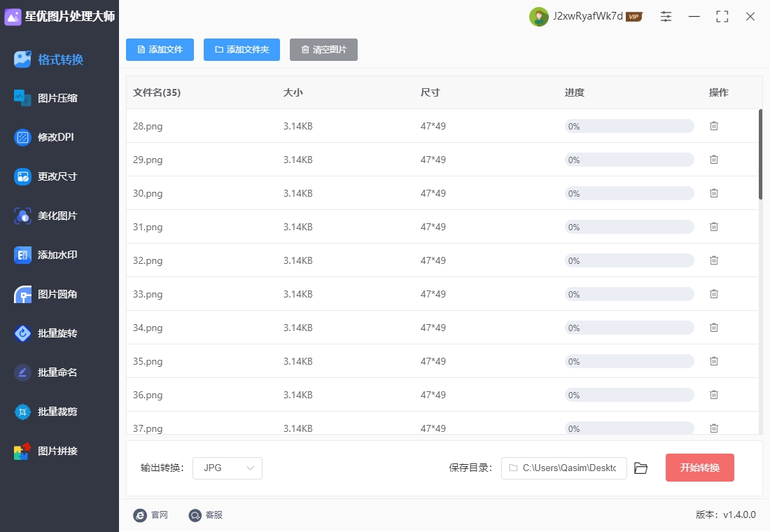Select 添加水印 watermark tool in sidebar

pos(57,255)
